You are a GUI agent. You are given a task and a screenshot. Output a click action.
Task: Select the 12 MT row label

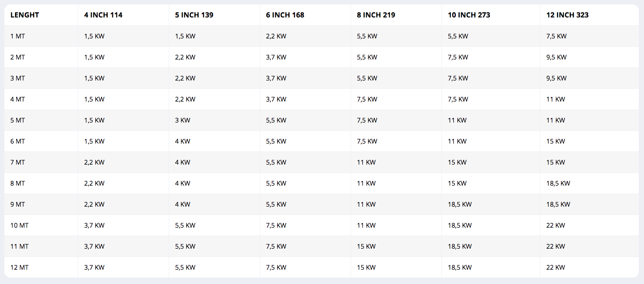point(19,267)
